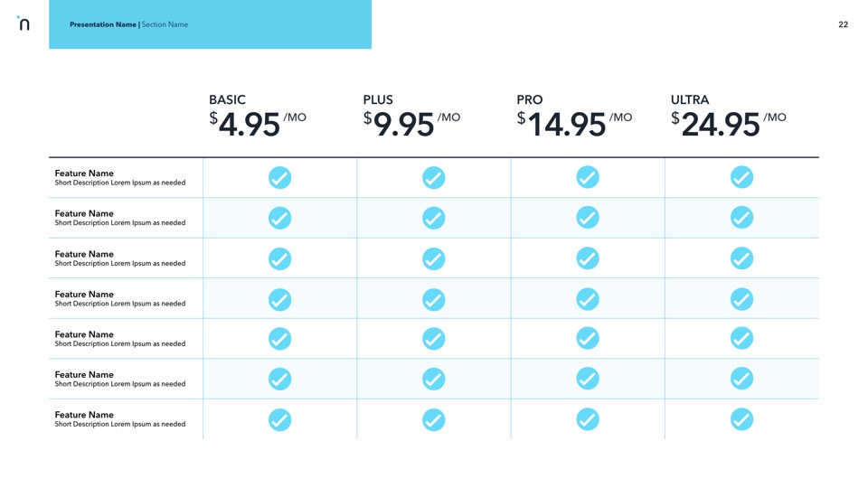The width and height of the screenshot is (868, 488).
Task: Click the logo icon in top-left corner
Action: [x=24, y=24]
